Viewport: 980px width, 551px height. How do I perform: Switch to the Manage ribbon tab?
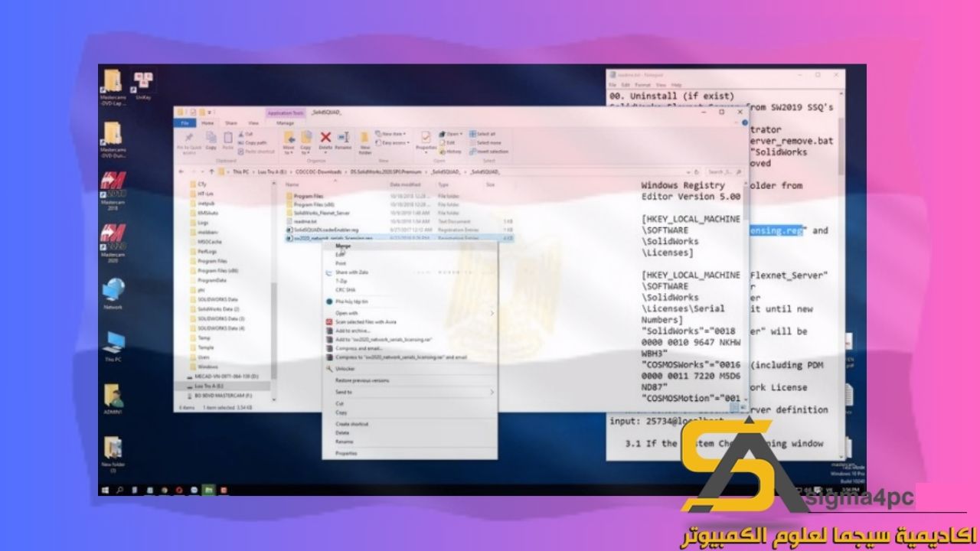click(285, 122)
